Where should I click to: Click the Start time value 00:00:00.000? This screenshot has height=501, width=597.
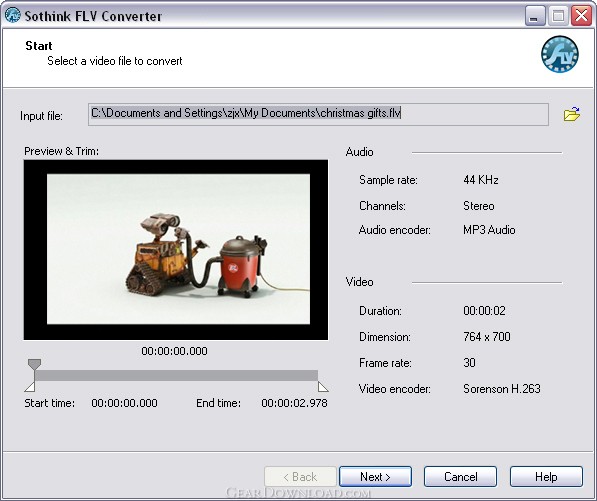[x=125, y=403]
